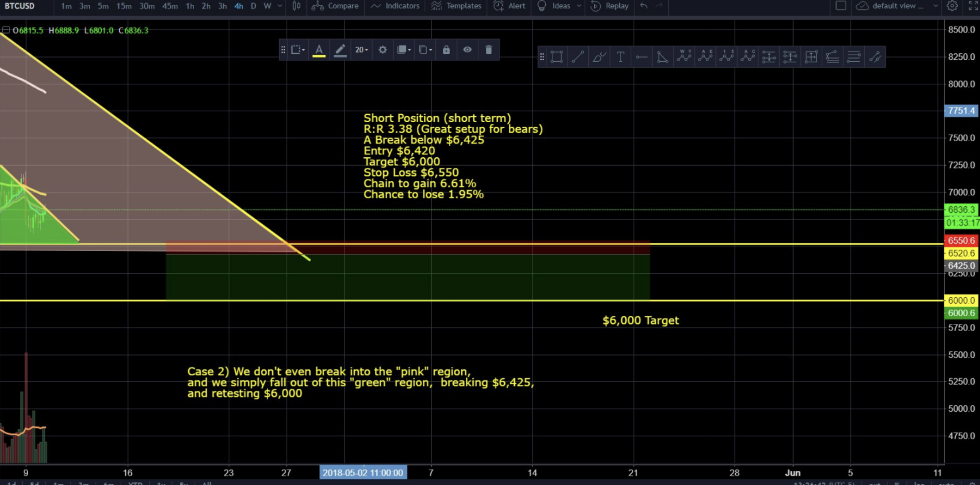
Task: Click the $6,000 Target text label
Action: [640, 321]
